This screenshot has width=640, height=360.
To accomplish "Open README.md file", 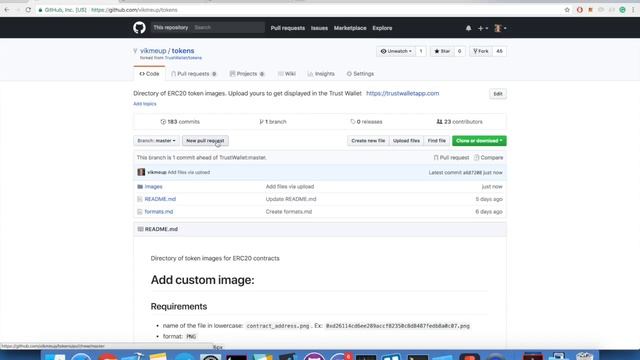I will pos(160,199).
